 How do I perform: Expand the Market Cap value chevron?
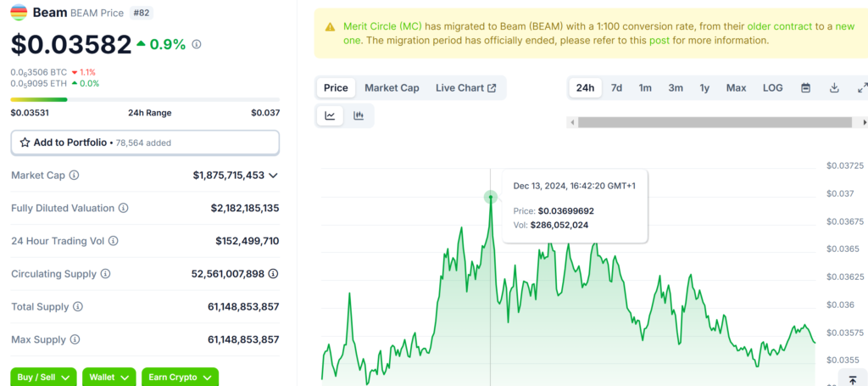[x=273, y=176]
